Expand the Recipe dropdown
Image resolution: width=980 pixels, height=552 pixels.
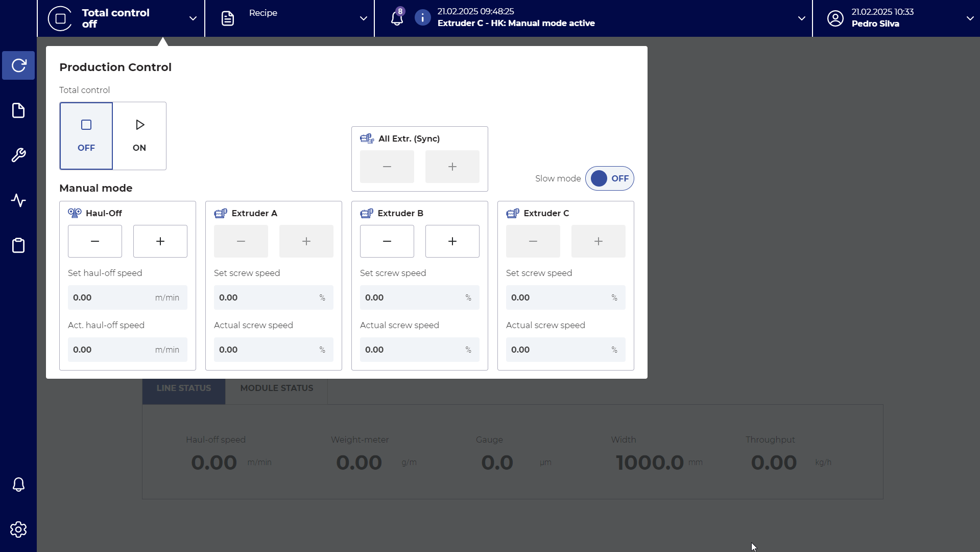pos(363,18)
